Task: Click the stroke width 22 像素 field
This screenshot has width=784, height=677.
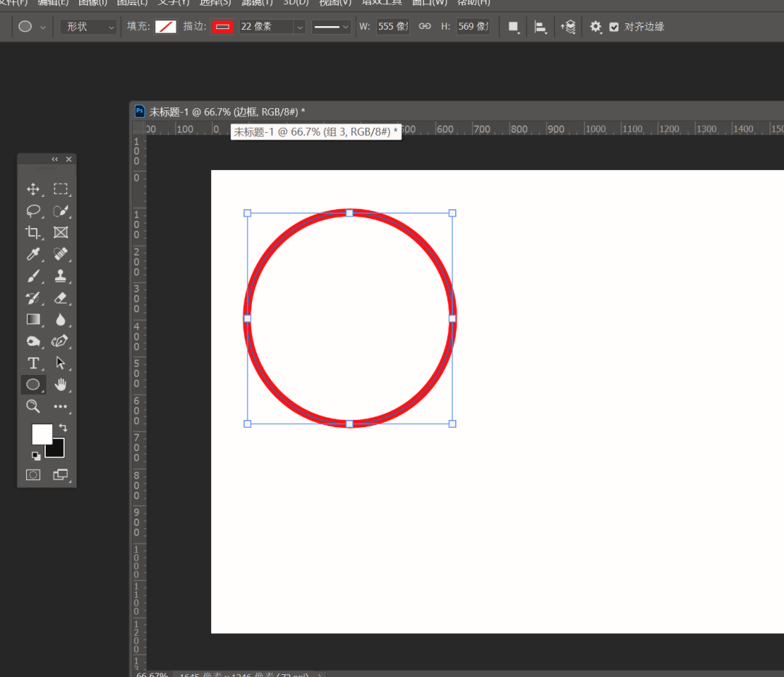Action: 266,27
